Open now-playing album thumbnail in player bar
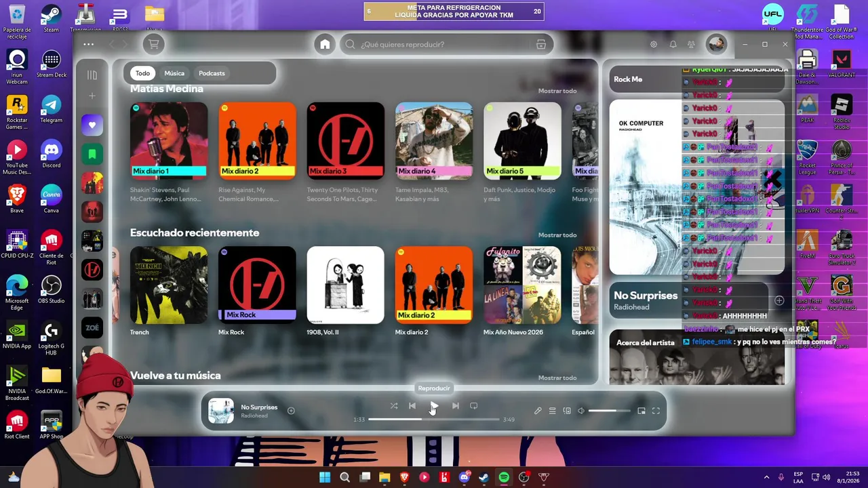 221,411
